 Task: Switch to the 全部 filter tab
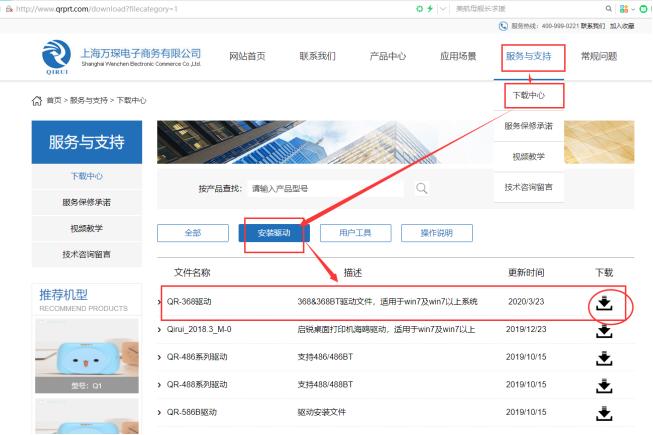click(193, 233)
